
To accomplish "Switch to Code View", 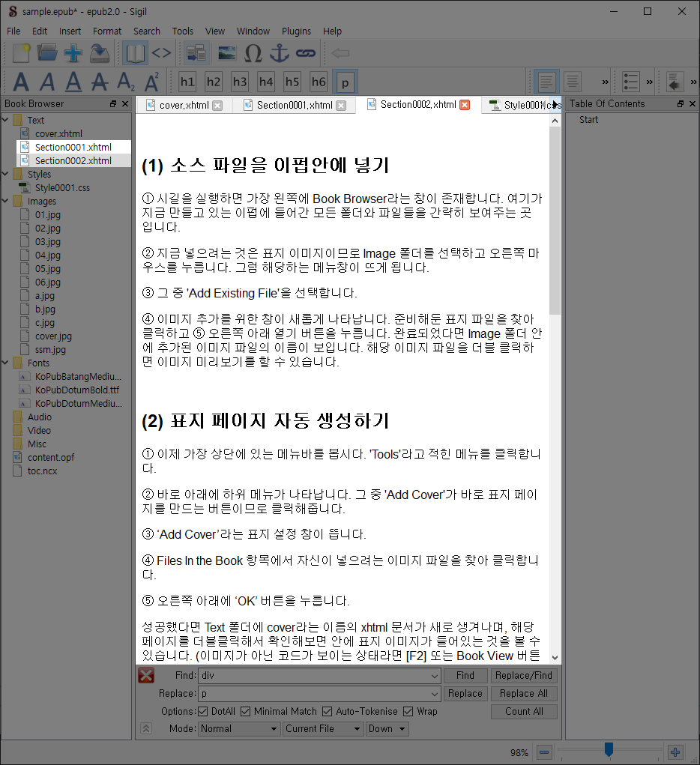I will click(161, 53).
